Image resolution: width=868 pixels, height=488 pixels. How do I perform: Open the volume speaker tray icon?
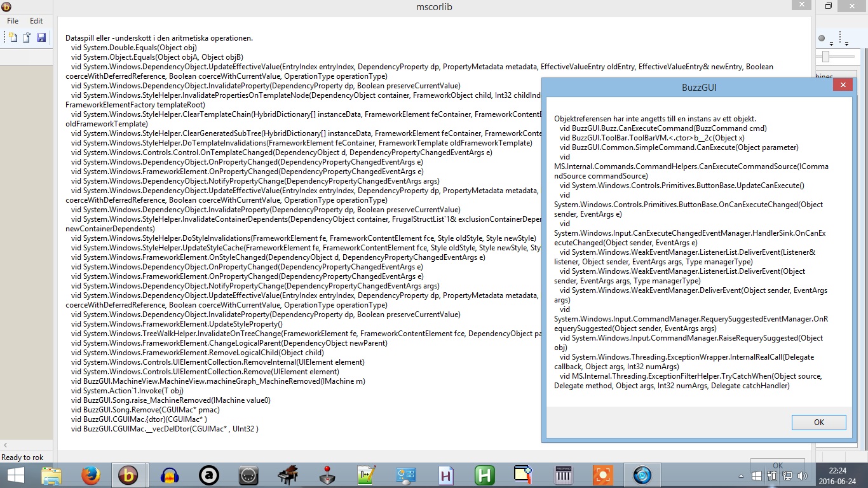pyautogui.click(x=802, y=476)
